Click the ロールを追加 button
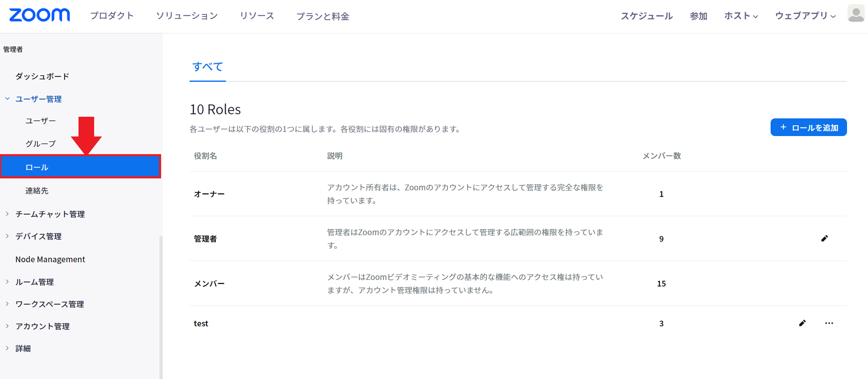The height and width of the screenshot is (379, 868). pos(808,127)
